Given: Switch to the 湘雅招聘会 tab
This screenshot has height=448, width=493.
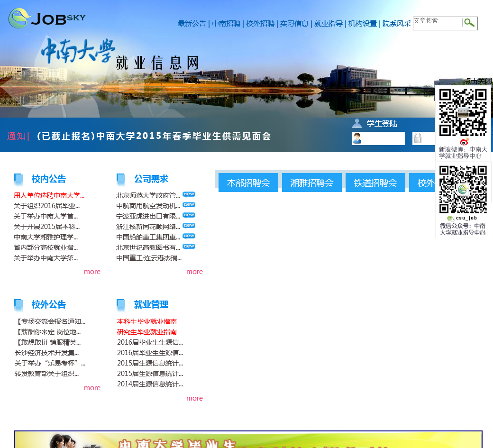Looking at the screenshot, I should pos(312,183).
